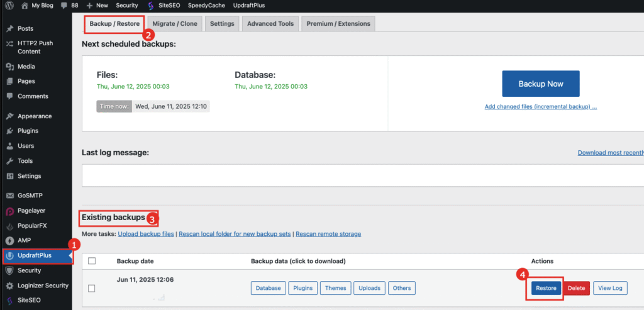
Task: Download the Database backup data
Action: (x=268, y=288)
